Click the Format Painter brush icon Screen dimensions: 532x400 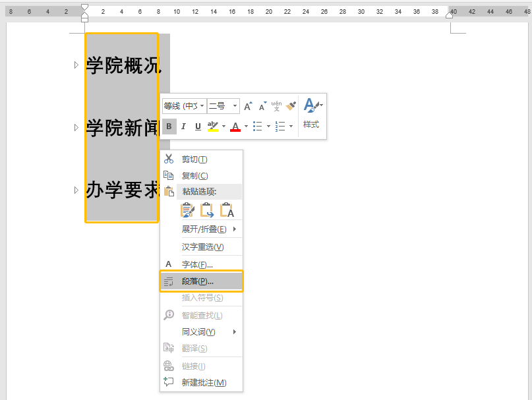click(x=291, y=106)
